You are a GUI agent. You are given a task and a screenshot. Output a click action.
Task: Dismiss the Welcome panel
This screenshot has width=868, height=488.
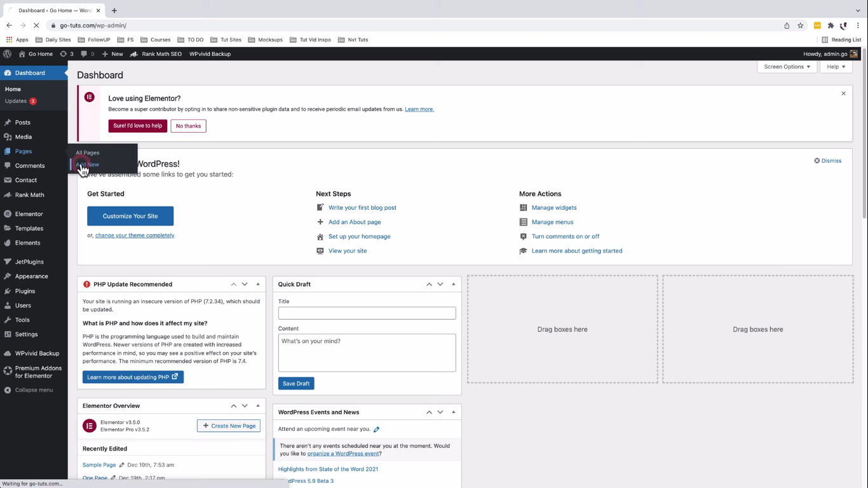point(828,161)
